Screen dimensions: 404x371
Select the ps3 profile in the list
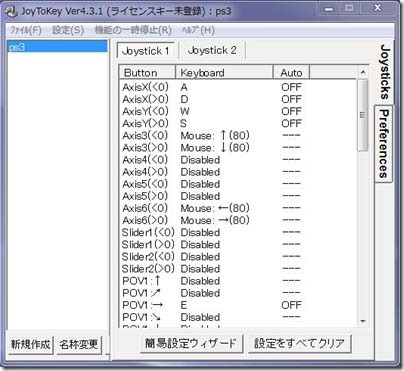(57, 47)
